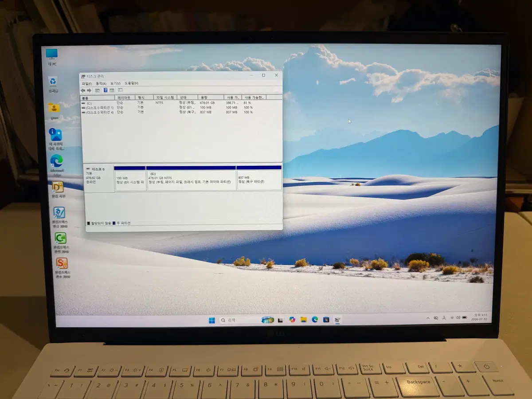This screenshot has width=532, height=399.
Task: Click the Forward arrow in Disk Management toolbar
Action: pos(89,90)
